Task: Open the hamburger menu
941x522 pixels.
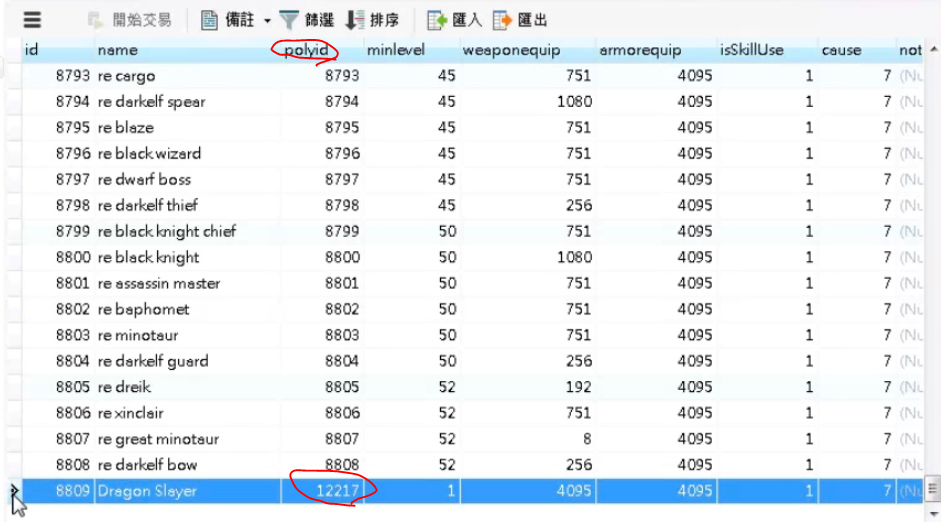Action: (32, 20)
